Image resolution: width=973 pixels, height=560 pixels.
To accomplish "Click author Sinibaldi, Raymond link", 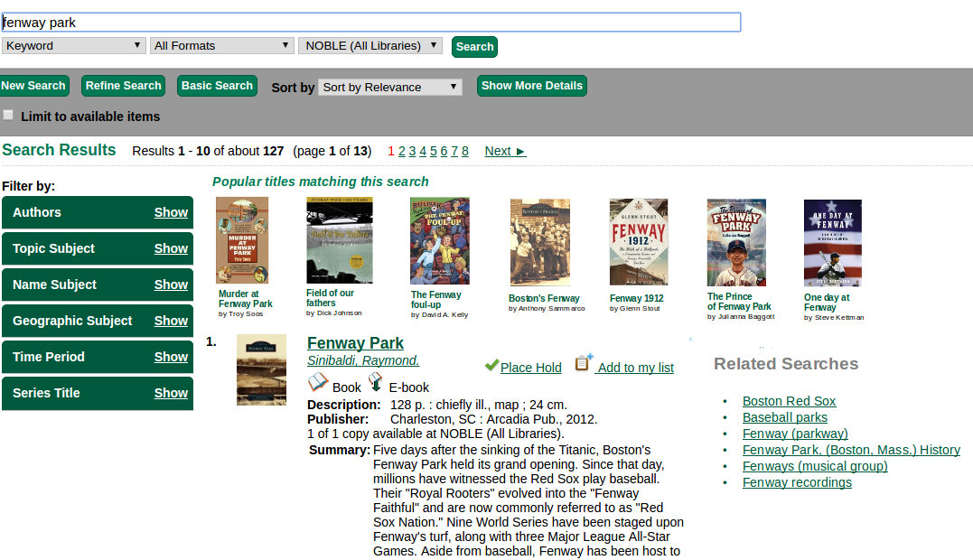I will click(363, 360).
